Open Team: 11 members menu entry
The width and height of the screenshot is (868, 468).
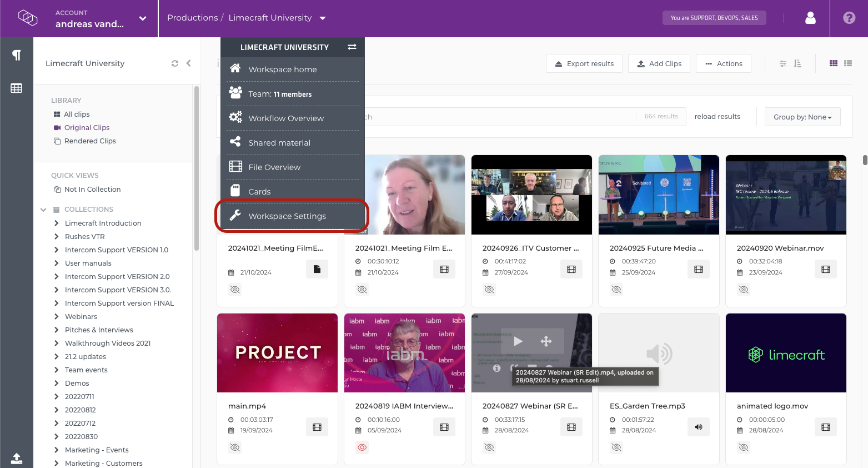point(293,93)
